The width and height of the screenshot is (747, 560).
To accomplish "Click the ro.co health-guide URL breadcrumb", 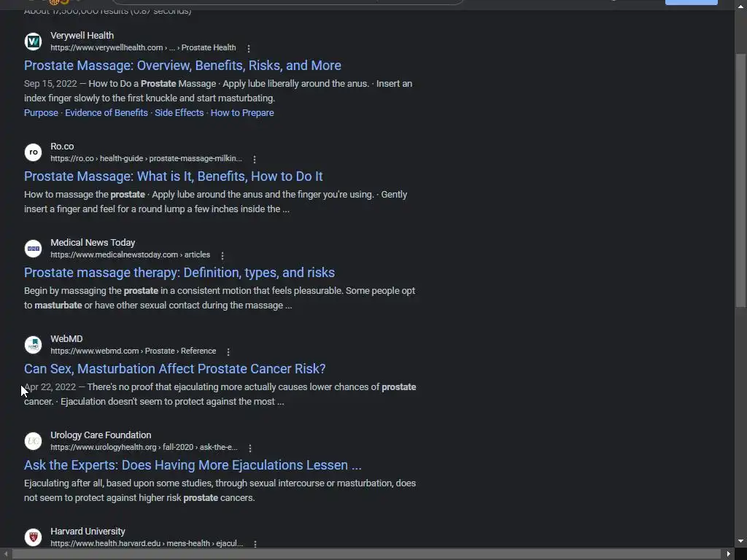I will pyautogui.click(x=146, y=158).
